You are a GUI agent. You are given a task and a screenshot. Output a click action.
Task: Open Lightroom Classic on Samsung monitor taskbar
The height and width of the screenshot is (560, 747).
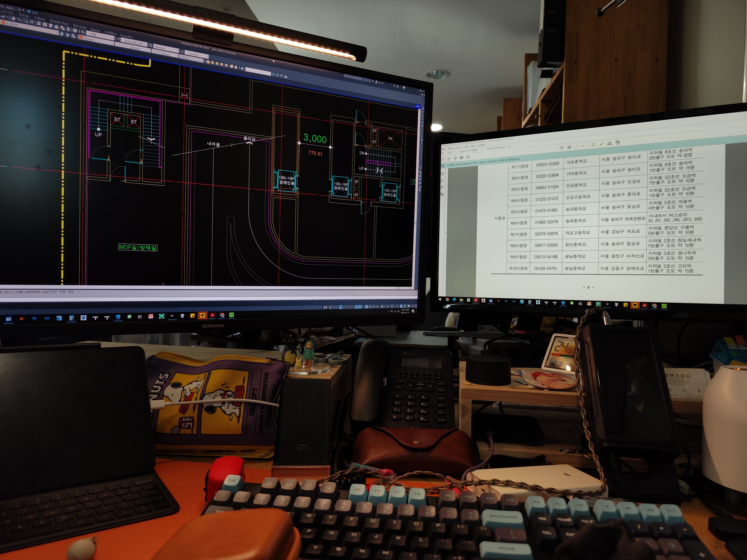[47, 318]
